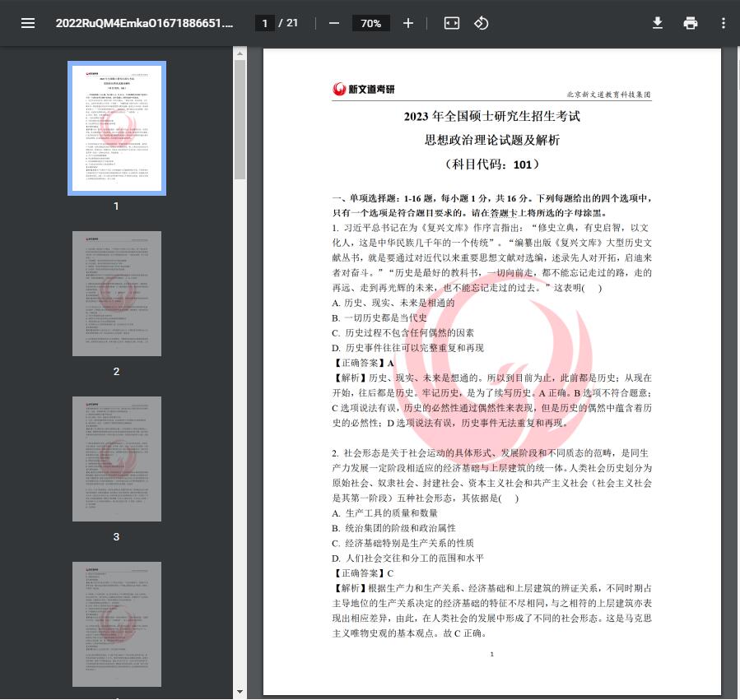
Task: Expand toolbar options via hamburger icon
Action: coord(28,23)
